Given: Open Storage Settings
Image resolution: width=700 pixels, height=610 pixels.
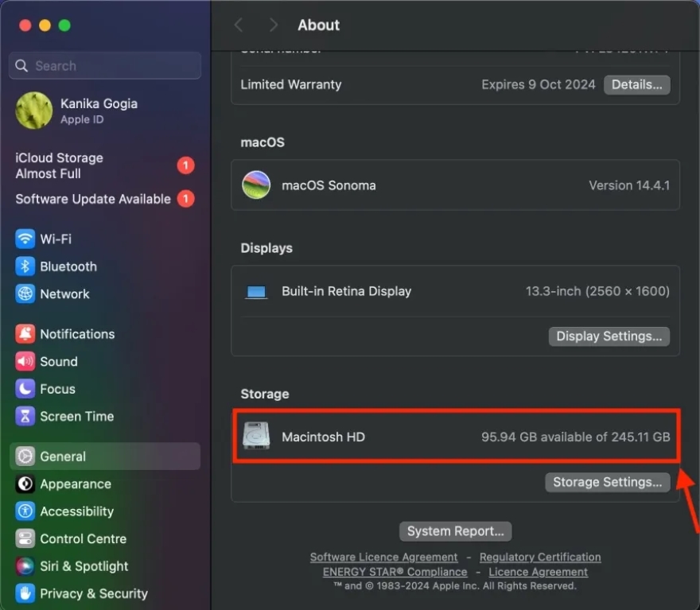Looking at the screenshot, I should coord(607,482).
